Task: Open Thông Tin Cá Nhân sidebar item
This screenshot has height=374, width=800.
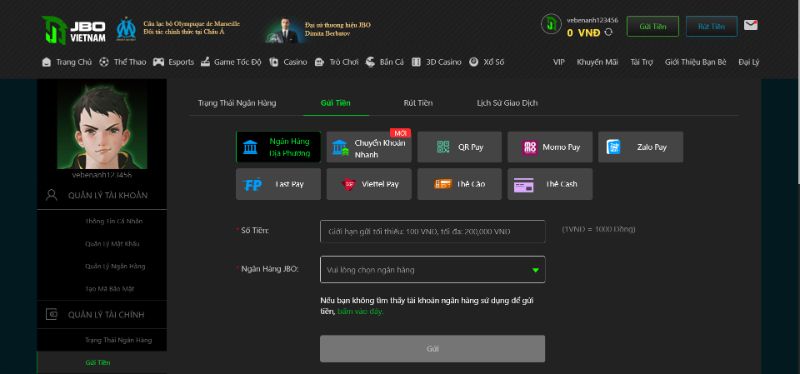Action: click(x=114, y=221)
